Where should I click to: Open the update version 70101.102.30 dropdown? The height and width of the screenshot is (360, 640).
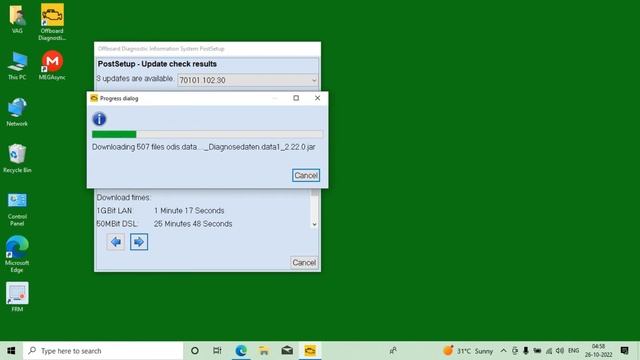[x=248, y=80]
